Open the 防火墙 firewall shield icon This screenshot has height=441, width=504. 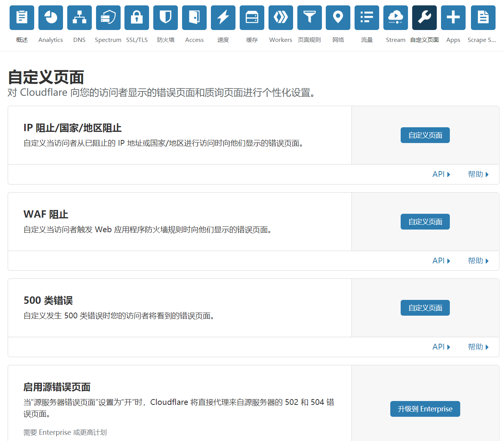(x=166, y=18)
